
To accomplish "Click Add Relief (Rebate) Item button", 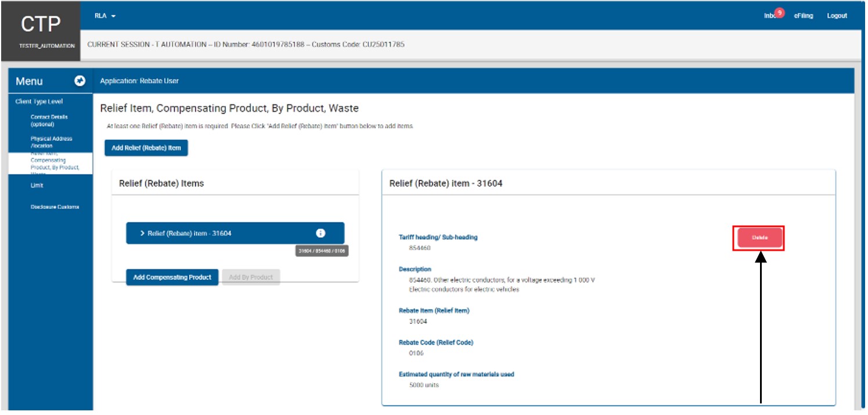I will (146, 148).
